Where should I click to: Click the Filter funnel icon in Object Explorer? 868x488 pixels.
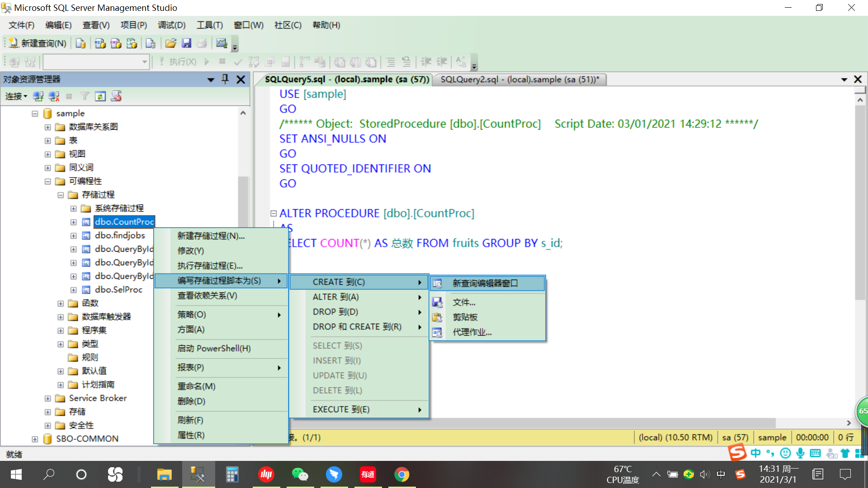point(85,96)
